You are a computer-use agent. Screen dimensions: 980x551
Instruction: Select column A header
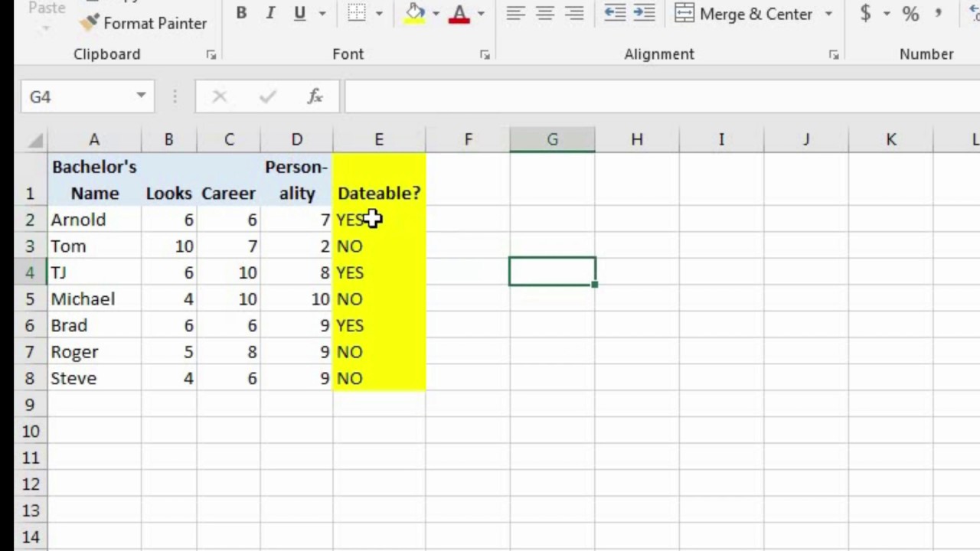click(x=94, y=140)
